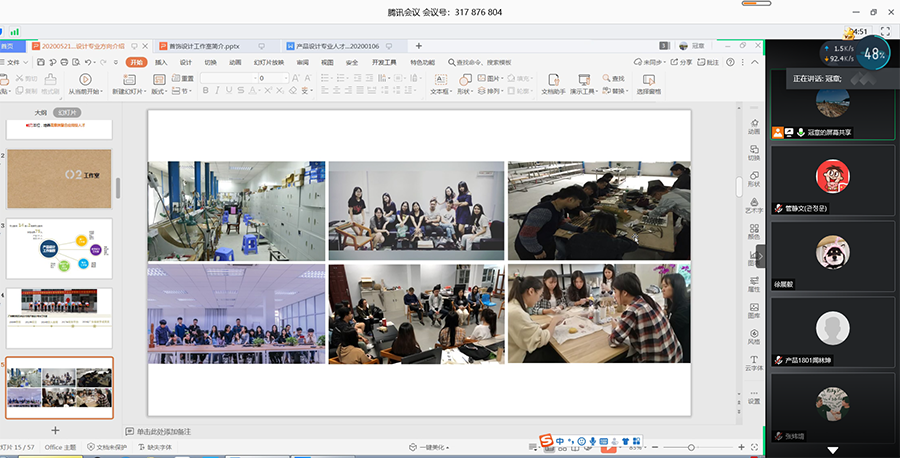Click the 一键美化 button in status bar
The image size is (900, 458).
point(431,447)
